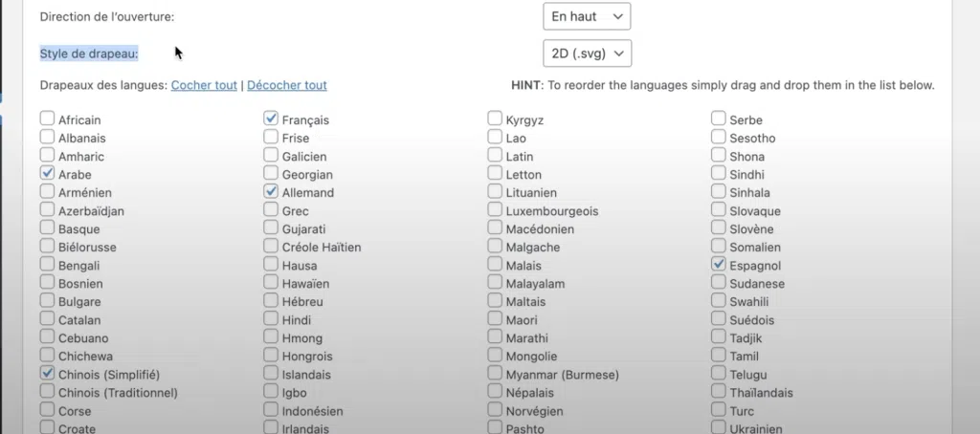Click the Cocher tout link
The height and width of the screenshot is (434, 980).
tap(204, 85)
